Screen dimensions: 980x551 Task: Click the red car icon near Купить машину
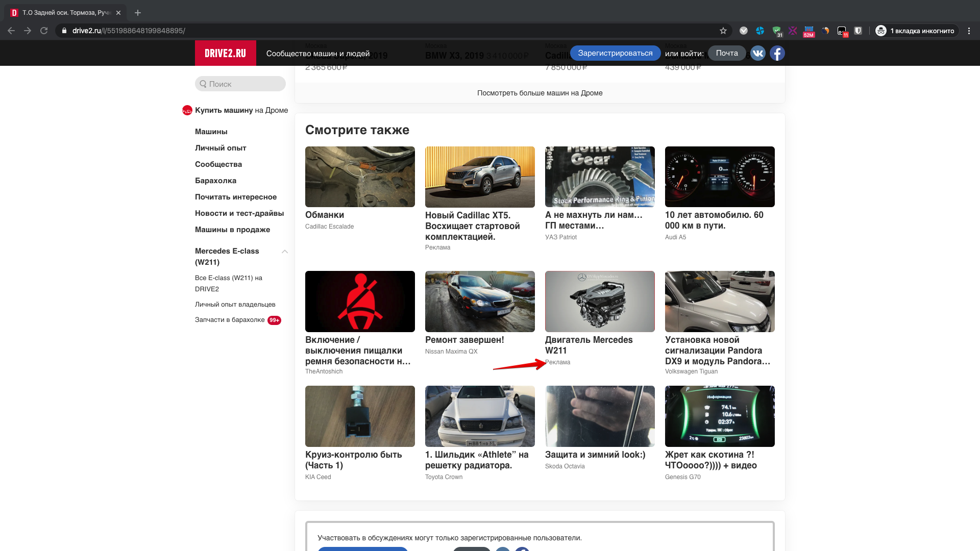(187, 110)
